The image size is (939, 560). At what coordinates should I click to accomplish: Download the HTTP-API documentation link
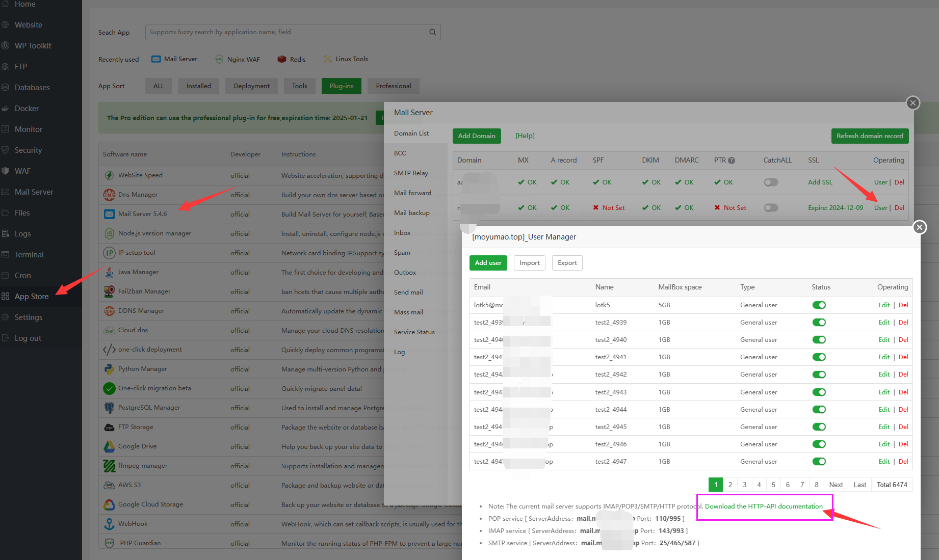tap(764, 506)
